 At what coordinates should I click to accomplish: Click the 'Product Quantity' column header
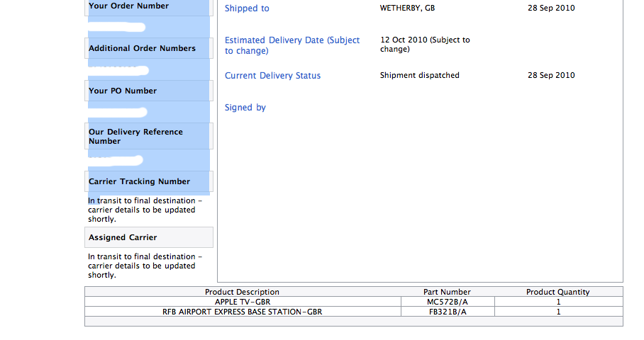[557, 292]
